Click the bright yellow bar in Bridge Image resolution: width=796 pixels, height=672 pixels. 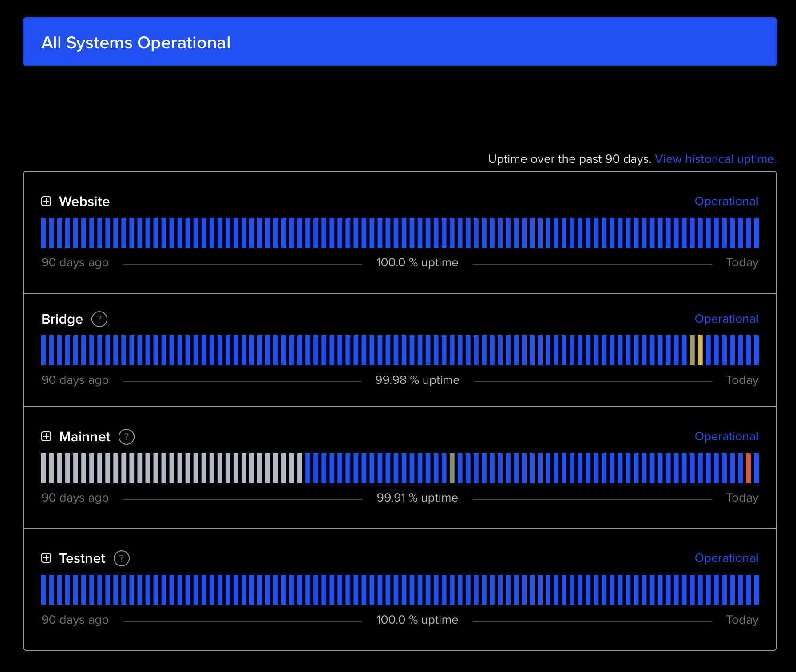click(700, 351)
